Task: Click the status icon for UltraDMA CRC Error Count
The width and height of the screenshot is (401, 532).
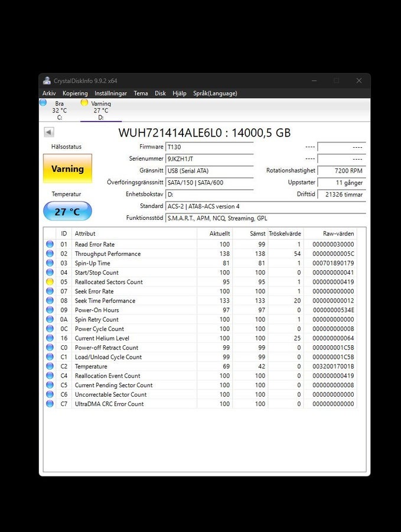Action: click(x=50, y=404)
